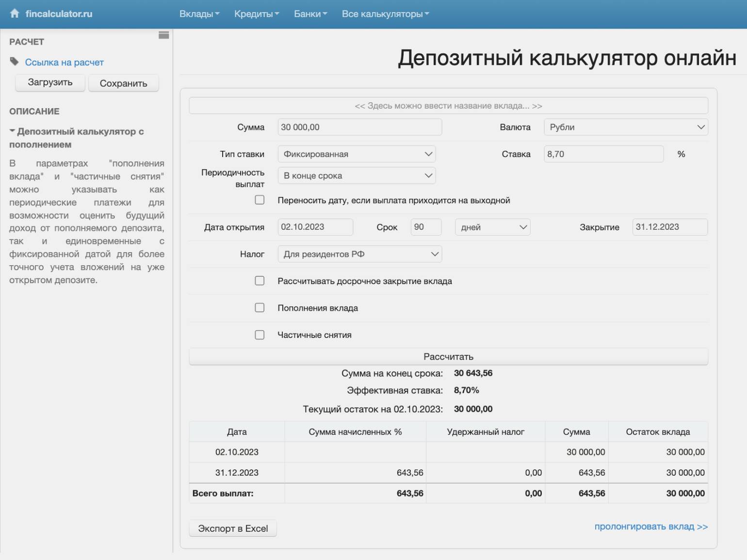Open the Тип ставки dropdown

pyautogui.click(x=357, y=154)
